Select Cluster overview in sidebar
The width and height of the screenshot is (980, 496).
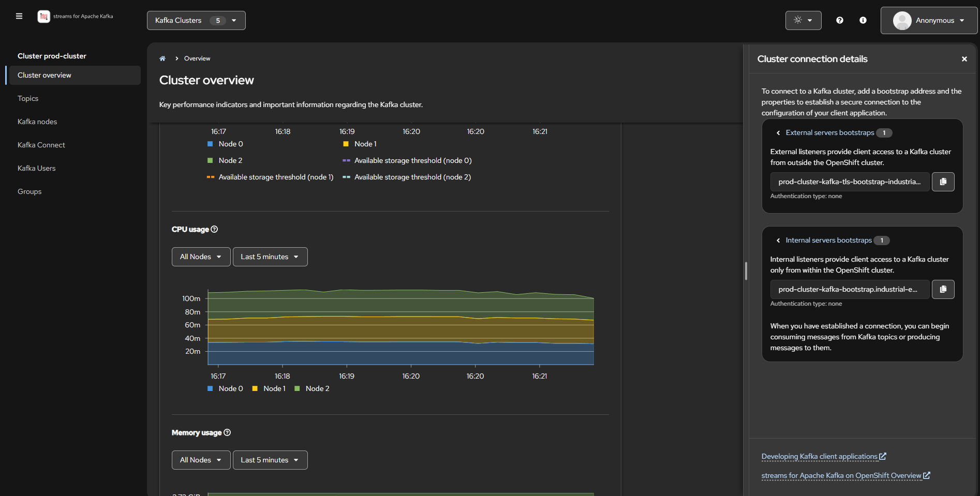pyautogui.click(x=75, y=75)
